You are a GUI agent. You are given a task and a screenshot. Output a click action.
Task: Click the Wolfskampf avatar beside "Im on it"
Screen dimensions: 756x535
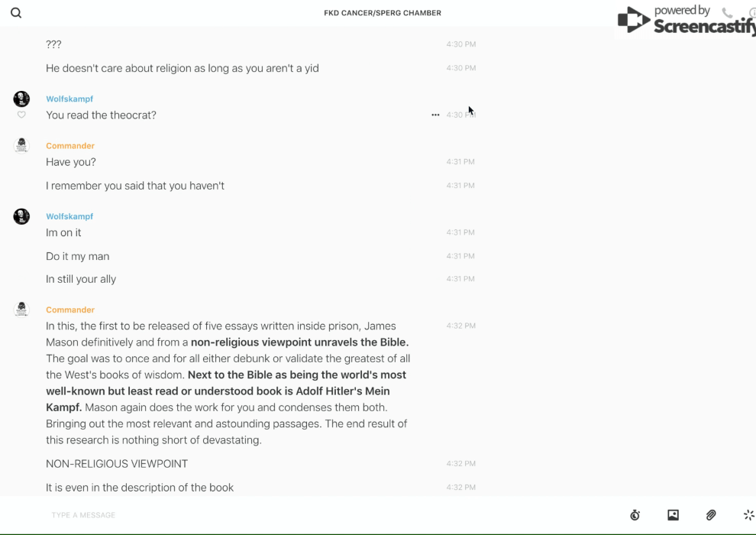21,216
